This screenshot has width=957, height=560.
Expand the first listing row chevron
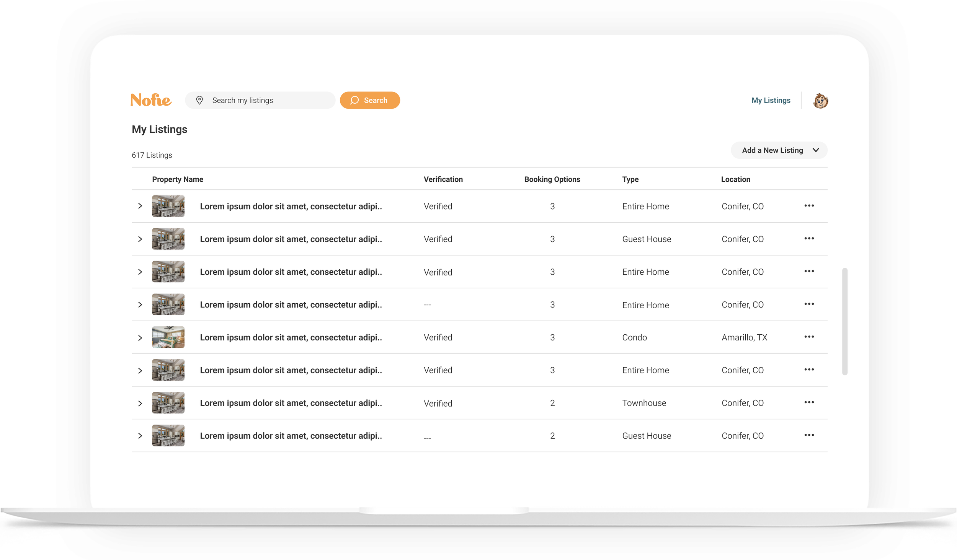[x=140, y=206]
